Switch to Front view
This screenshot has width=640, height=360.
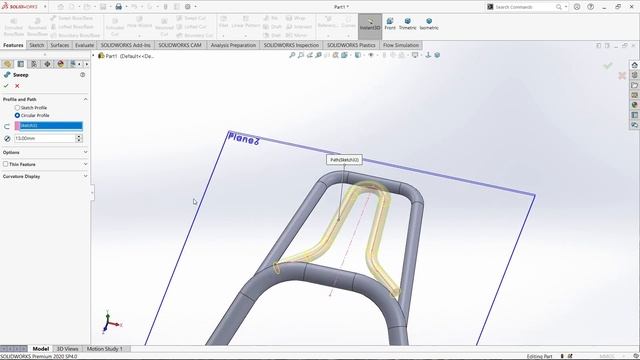pos(390,24)
